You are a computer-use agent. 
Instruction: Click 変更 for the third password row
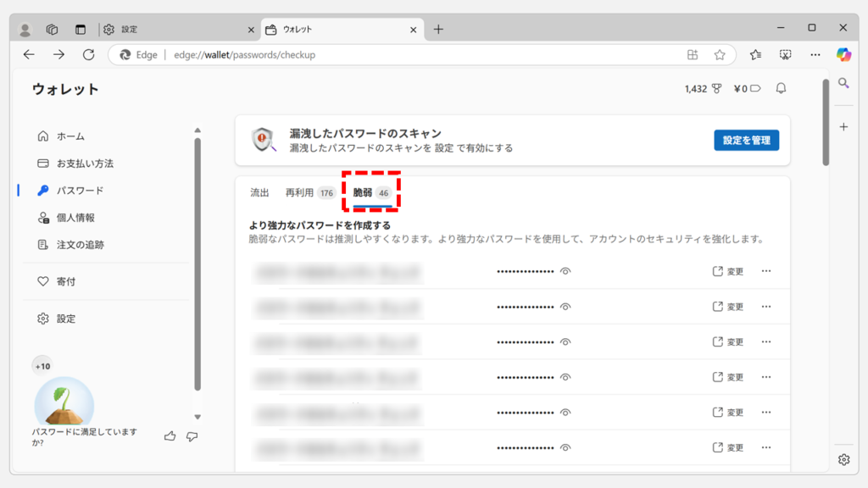point(728,342)
